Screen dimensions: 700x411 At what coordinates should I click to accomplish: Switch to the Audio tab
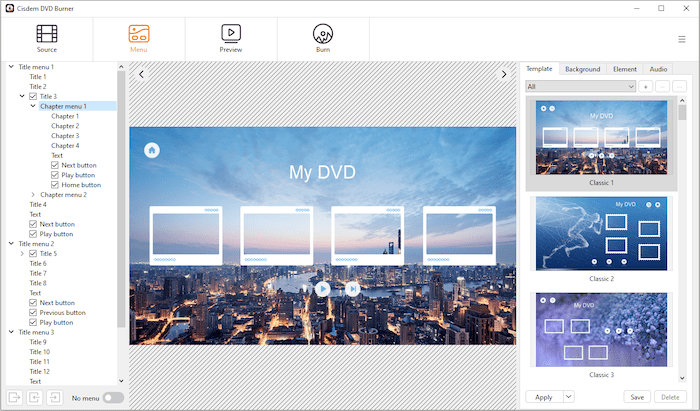click(658, 69)
